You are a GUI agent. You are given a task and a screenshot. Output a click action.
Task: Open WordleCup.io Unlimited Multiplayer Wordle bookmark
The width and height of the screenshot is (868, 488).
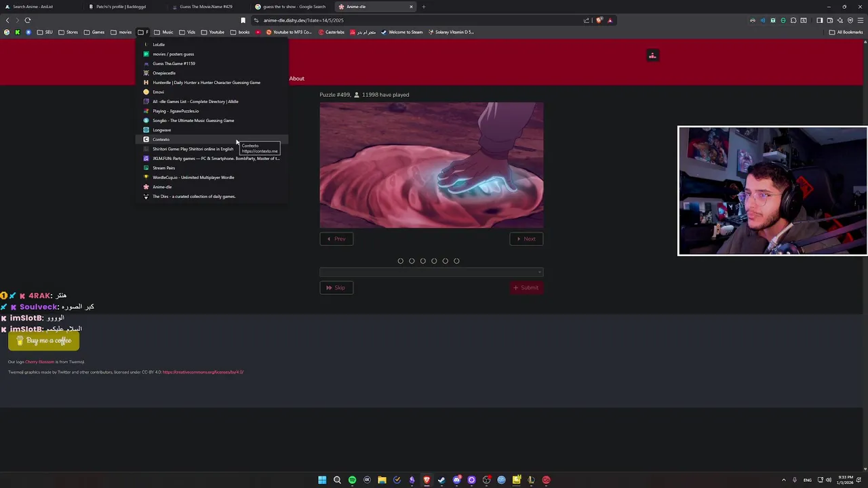[x=212, y=178]
